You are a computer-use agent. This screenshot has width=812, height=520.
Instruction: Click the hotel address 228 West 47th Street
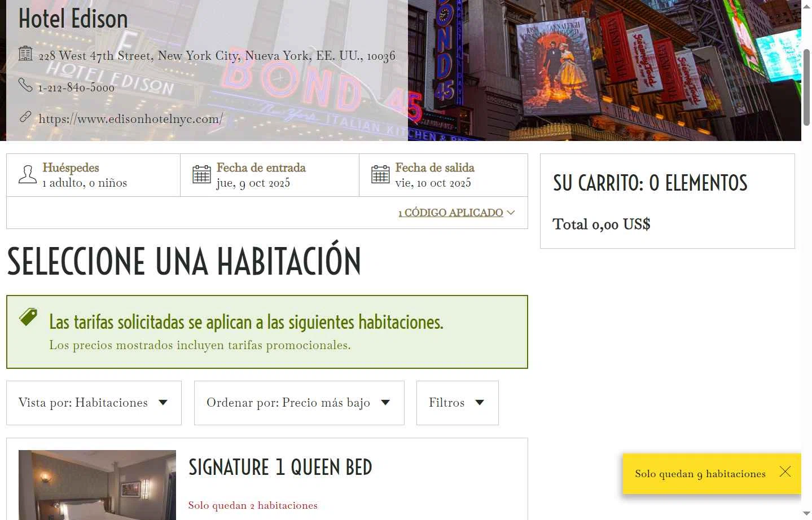[x=217, y=56]
